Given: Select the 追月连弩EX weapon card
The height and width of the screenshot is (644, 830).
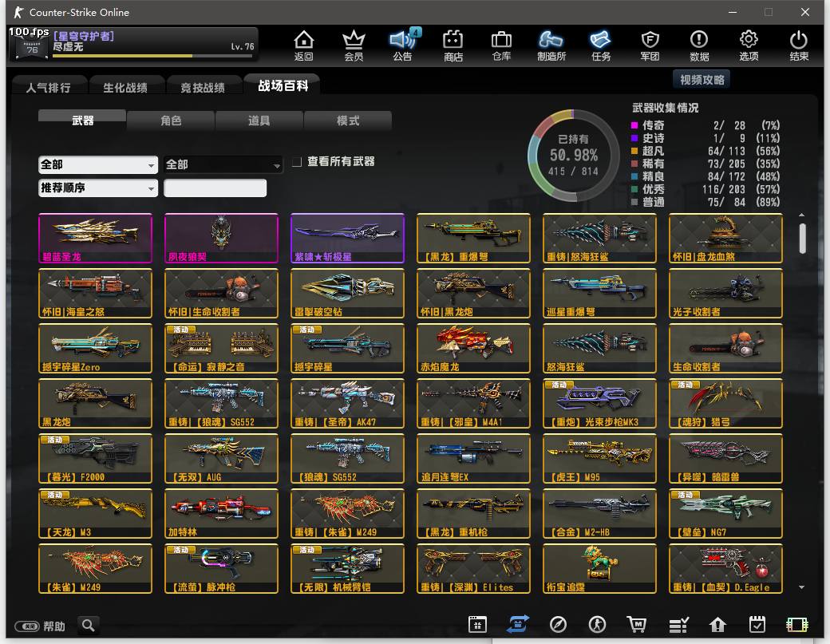Looking at the screenshot, I should pos(473,458).
